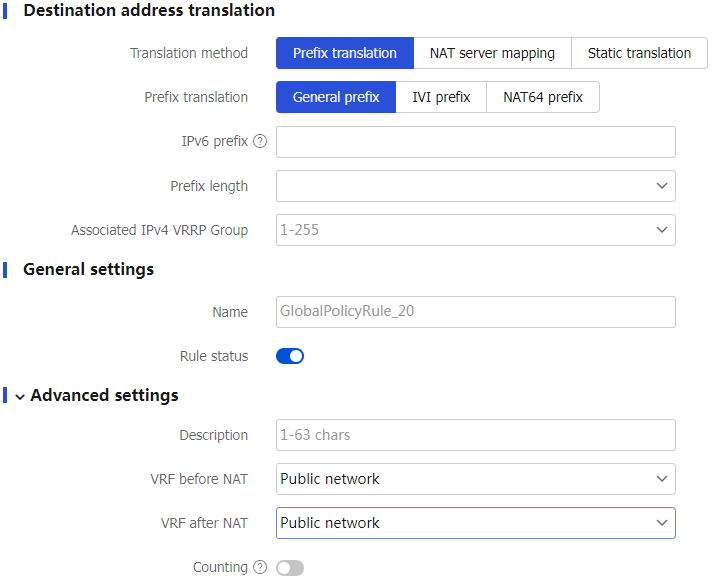The image size is (721, 583).
Task: Collapse the Advanced settings section
Action: tap(20, 396)
